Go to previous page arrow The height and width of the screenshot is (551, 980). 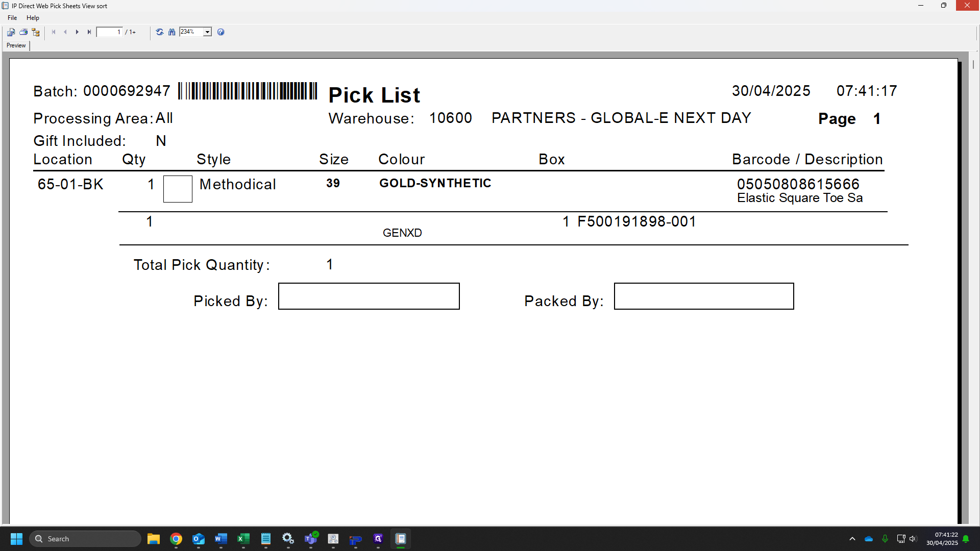(x=65, y=32)
